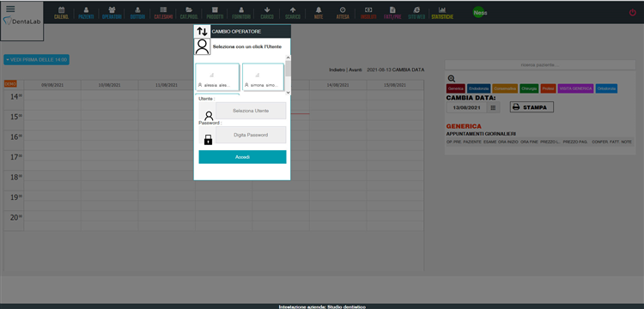Click the 14/08/2021 column header
Viewport: 644px width, 309px height.
338,85
